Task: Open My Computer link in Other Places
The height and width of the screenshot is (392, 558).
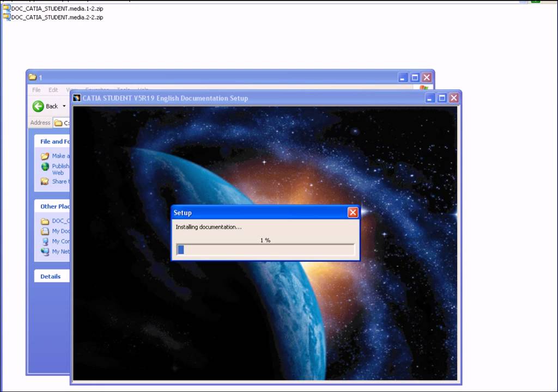Action: click(61, 241)
